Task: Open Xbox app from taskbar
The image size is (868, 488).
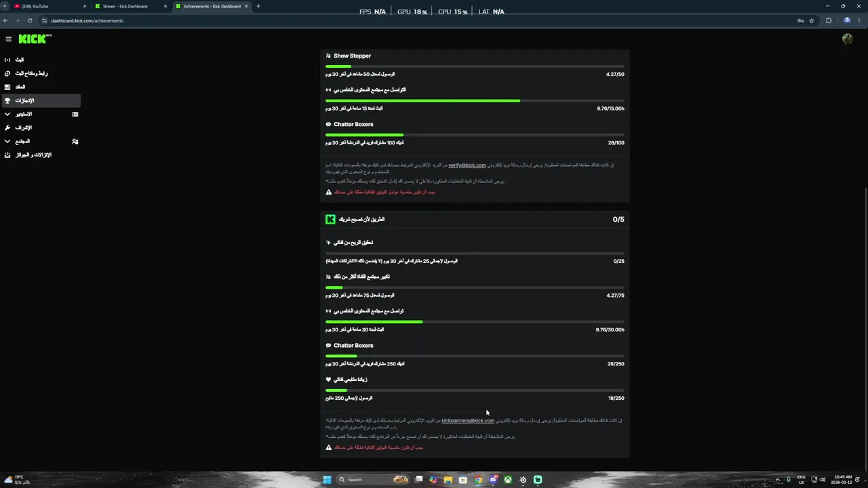Action: [508, 479]
